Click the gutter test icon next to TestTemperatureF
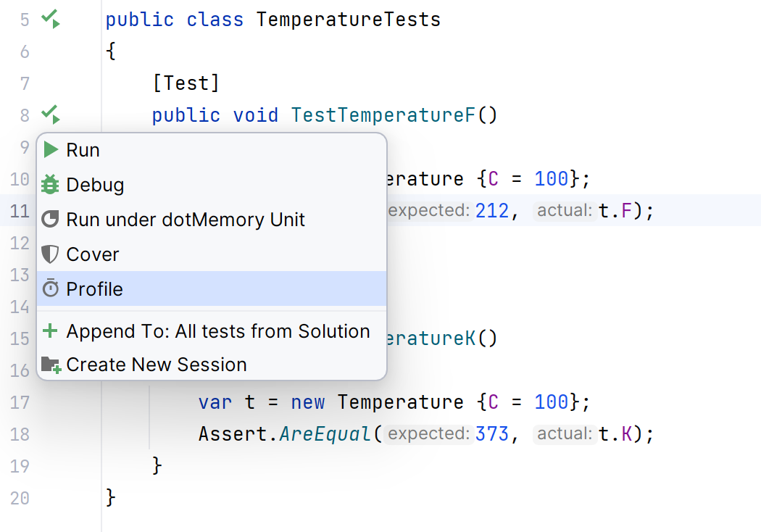 pyautogui.click(x=49, y=115)
